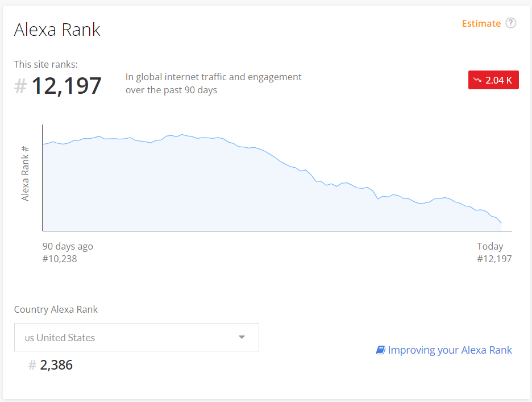Click the '#12,197' value under Today
The image size is (532, 402).
click(494, 259)
